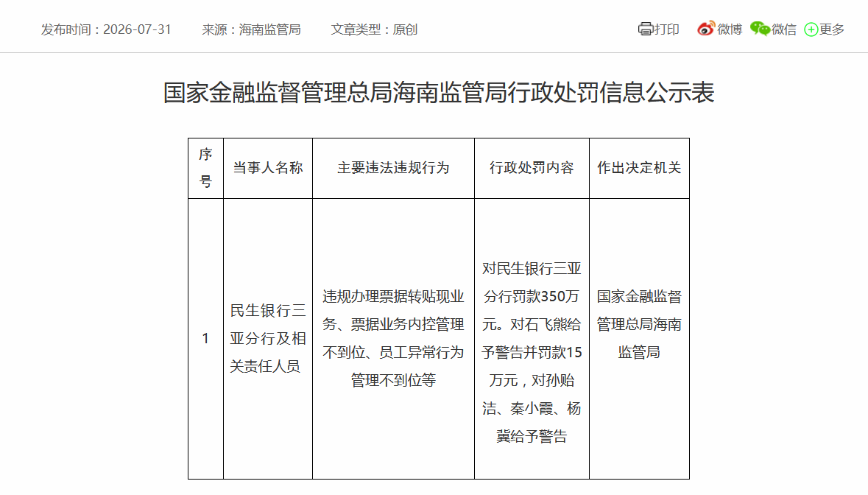Screen dimensions: 868x495
Task: Select the 序号 column header
Action: (x=206, y=168)
